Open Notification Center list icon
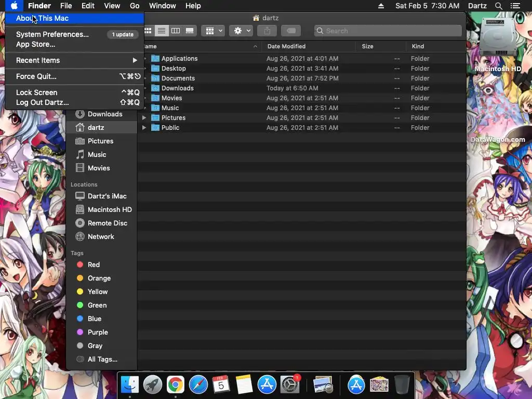 [x=515, y=6]
